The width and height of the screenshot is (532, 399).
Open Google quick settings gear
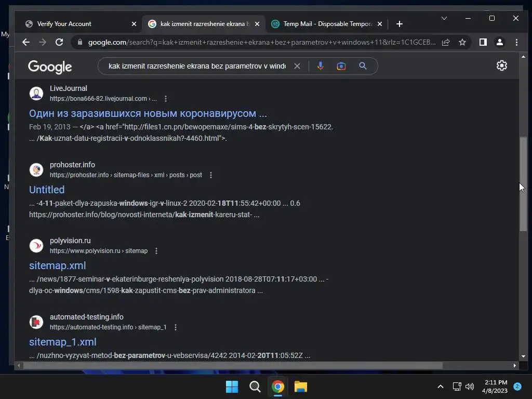(502, 65)
